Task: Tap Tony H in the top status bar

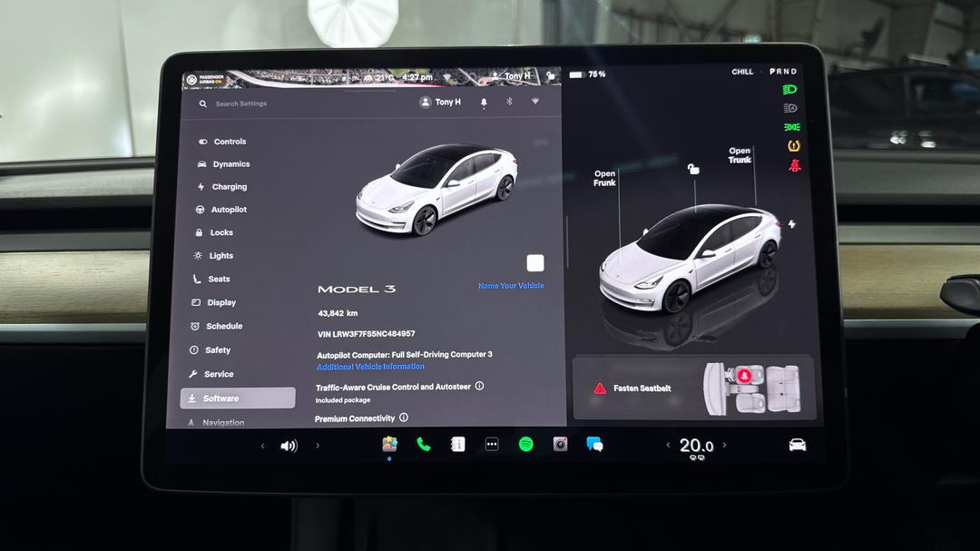Action: (x=511, y=76)
